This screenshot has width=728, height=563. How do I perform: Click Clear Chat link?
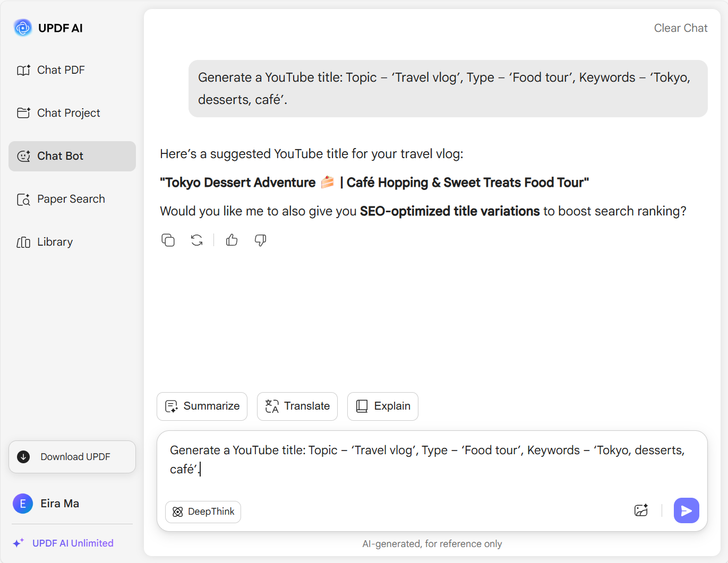[680, 28]
